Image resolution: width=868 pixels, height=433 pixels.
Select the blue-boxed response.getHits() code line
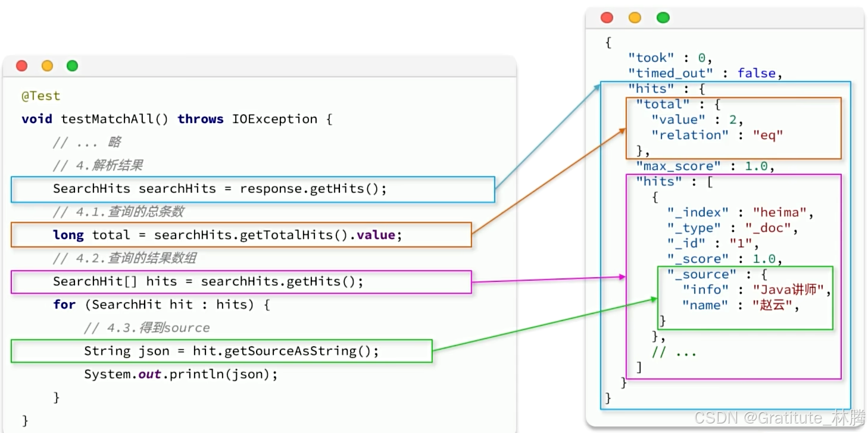click(x=219, y=189)
